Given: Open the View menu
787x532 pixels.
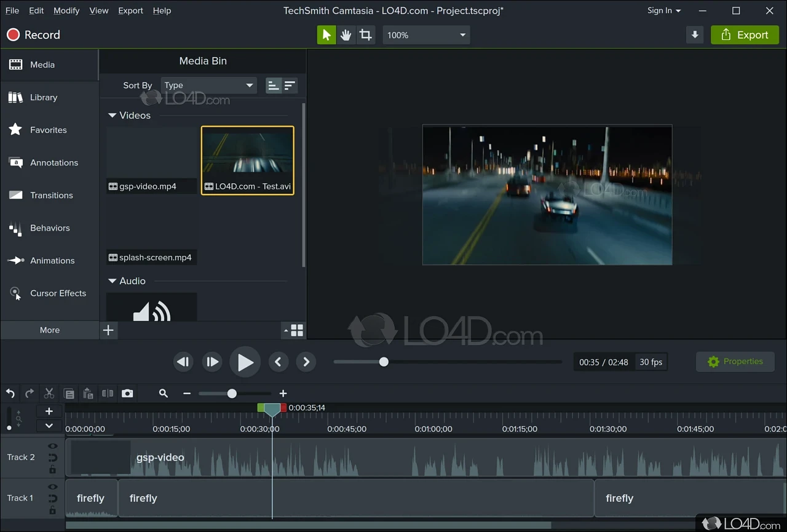Looking at the screenshot, I should [99, 10].
